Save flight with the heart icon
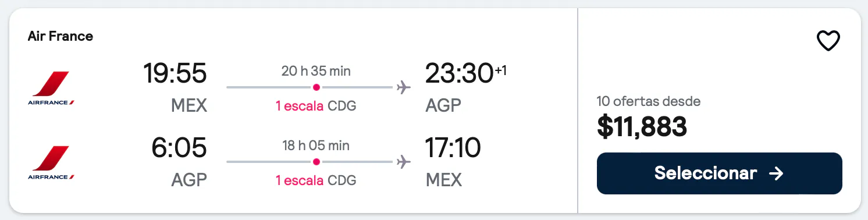Image resolution: width=868 pixels, height=220 pixels. [x=828, y=40]
